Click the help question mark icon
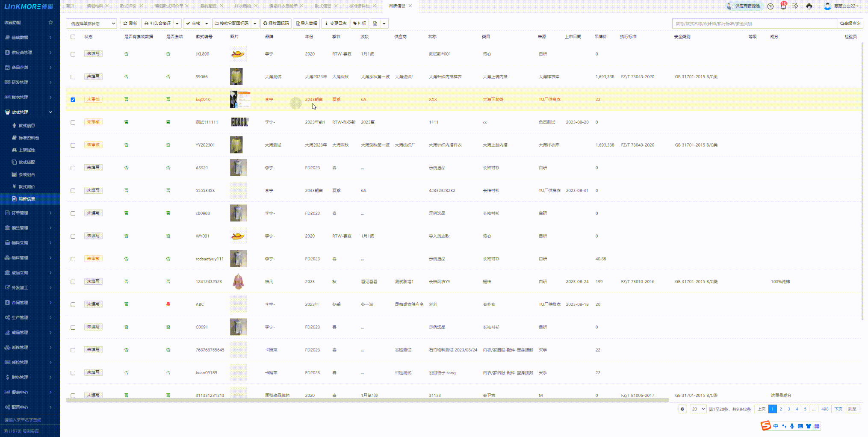This screenshot has width=868, height=437. [770, 6]
